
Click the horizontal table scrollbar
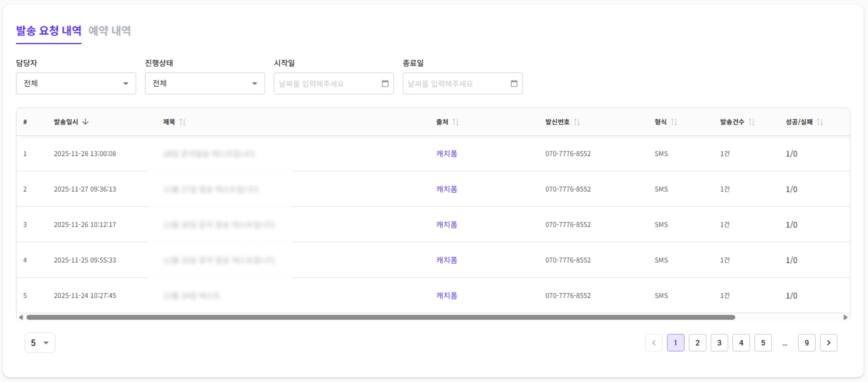tap(380, 317)
